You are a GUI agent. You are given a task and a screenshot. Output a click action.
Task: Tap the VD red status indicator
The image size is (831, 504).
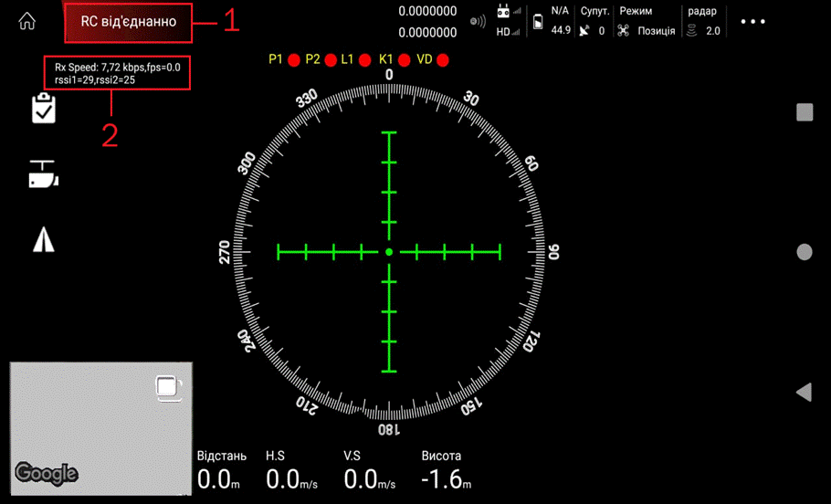(443, 60)
